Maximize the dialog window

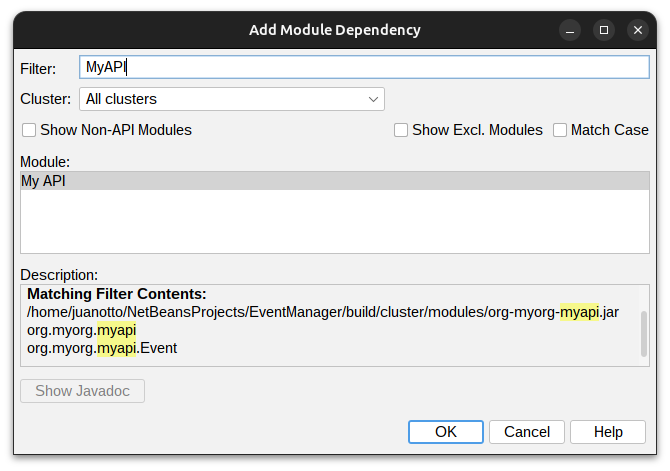(x=604, y=30)
